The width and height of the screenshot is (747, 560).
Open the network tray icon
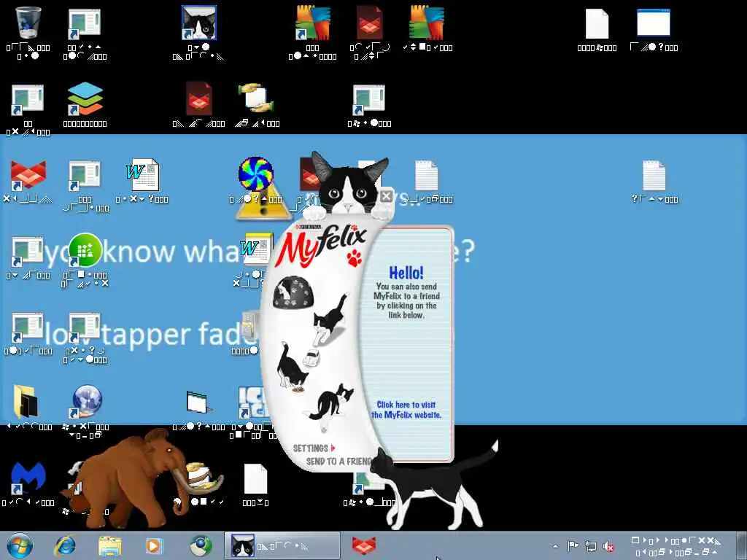click(x=591, y=546)
